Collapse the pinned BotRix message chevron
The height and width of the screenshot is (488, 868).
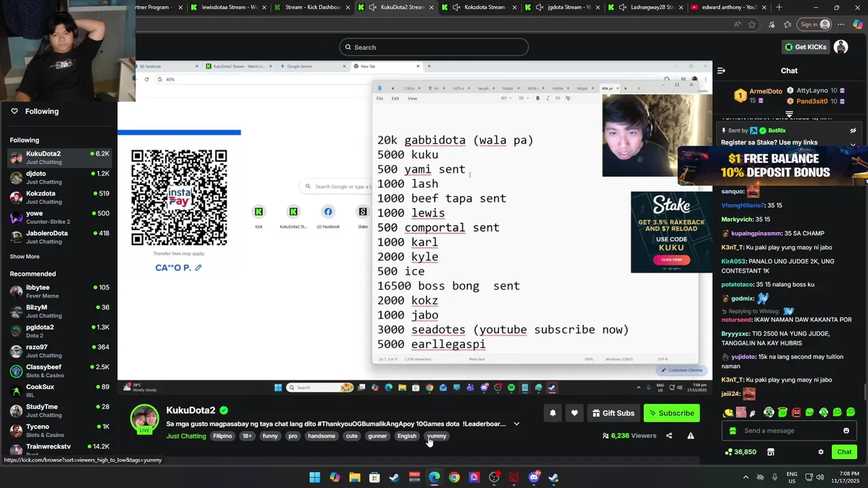pyautogui.click(x=853, y=144)
